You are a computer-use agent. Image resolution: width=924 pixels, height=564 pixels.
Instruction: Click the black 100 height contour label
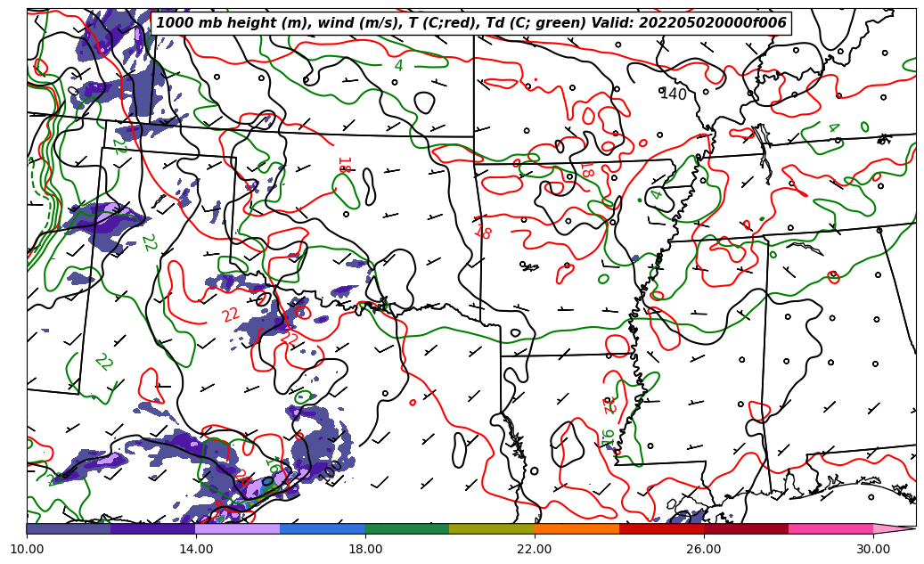[x=331, y=470]
